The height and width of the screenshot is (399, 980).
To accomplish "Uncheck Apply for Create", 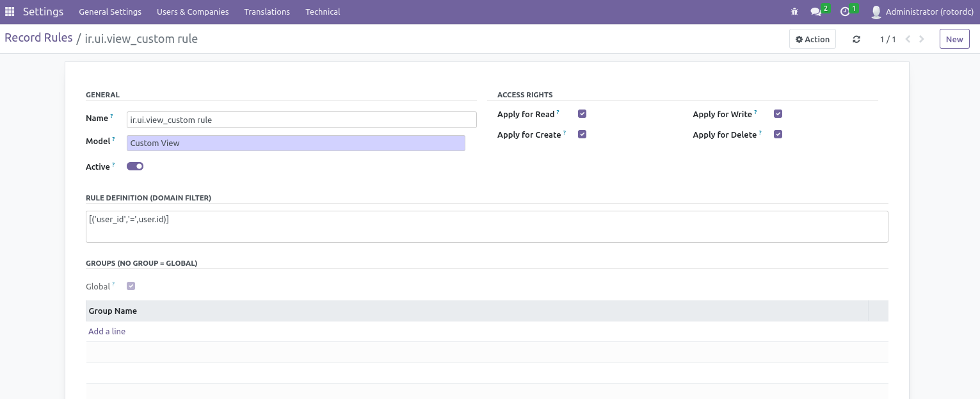I will click(x=582, y=134).
